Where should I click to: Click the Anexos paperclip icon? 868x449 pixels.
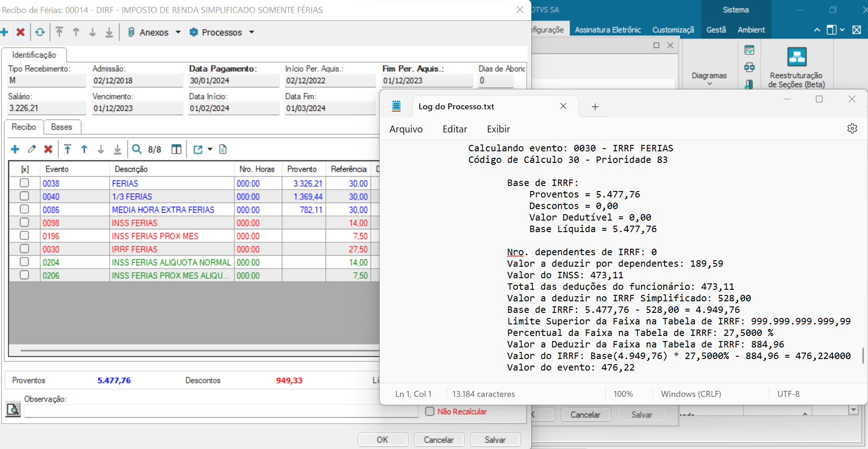(x=131, y=32)
